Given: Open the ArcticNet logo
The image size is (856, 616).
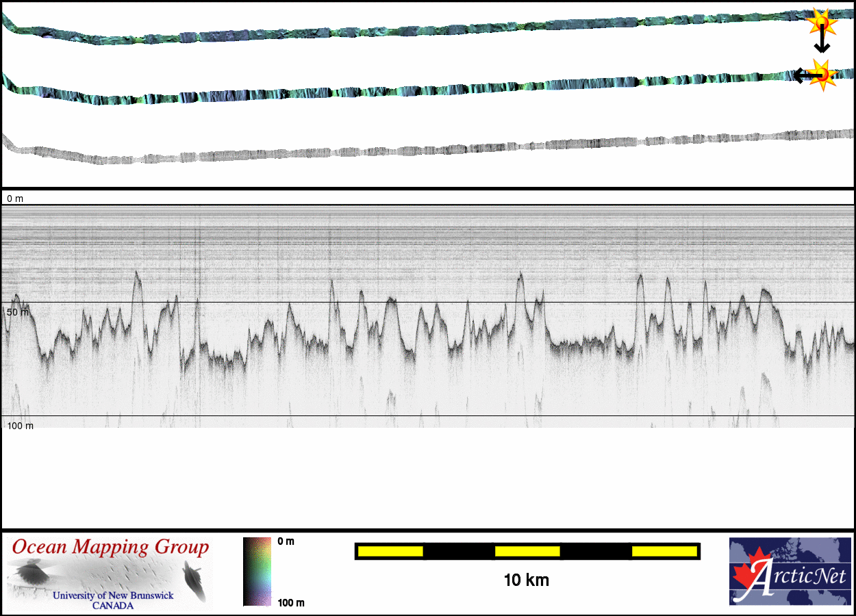Looking at the screenshot, I should pos(791,572).
